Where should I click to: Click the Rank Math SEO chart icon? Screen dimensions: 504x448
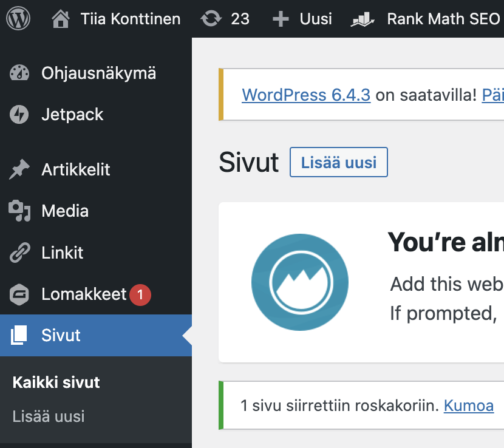click(x=362, y=19)
